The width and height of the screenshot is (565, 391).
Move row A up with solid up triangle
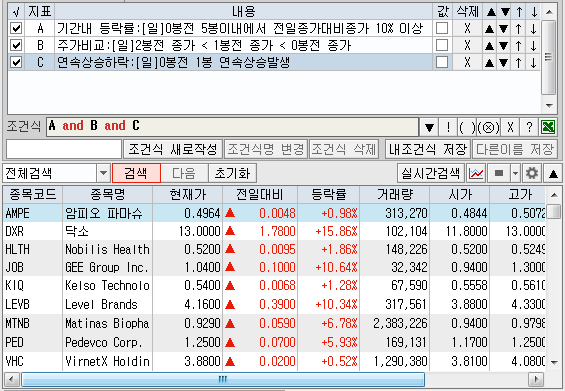pos(489,28)
